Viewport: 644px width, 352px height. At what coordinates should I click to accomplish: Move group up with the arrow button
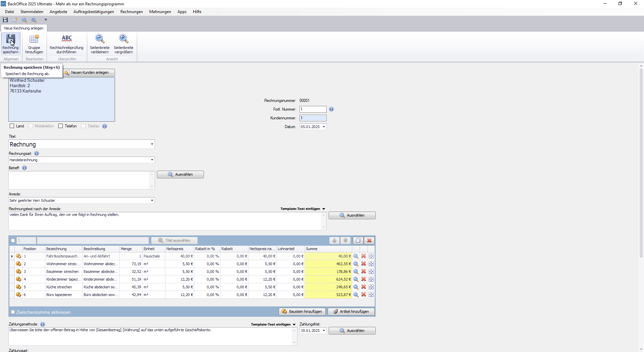[334, 240]
